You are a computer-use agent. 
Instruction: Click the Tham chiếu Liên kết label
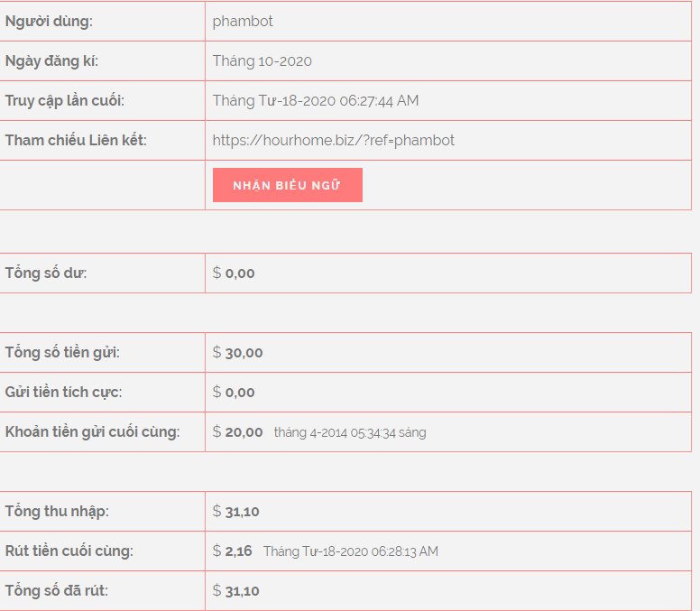pos(76,140)
